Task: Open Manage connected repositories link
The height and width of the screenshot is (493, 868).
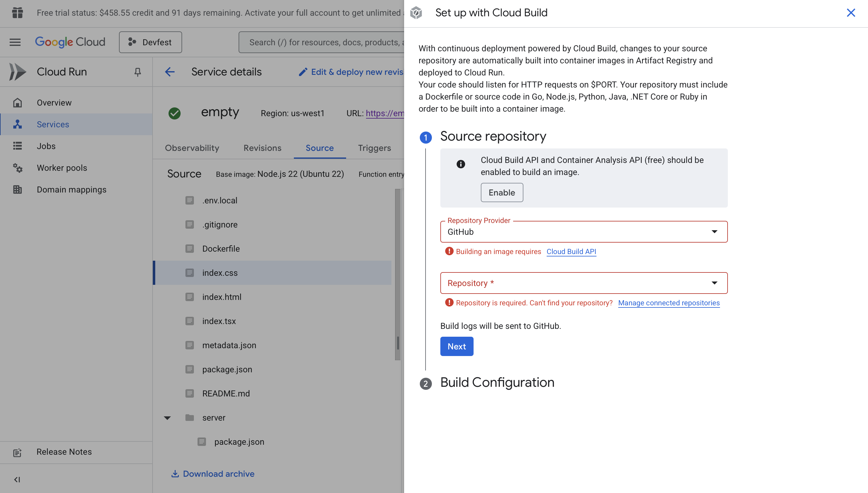Action: point(669,303)
